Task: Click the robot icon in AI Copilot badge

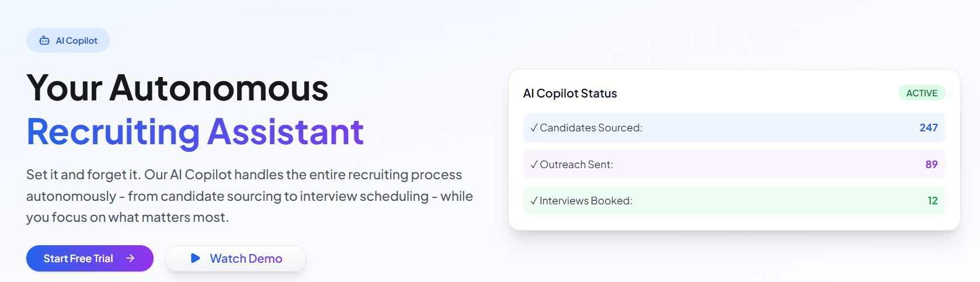Action: pos(44,41)
